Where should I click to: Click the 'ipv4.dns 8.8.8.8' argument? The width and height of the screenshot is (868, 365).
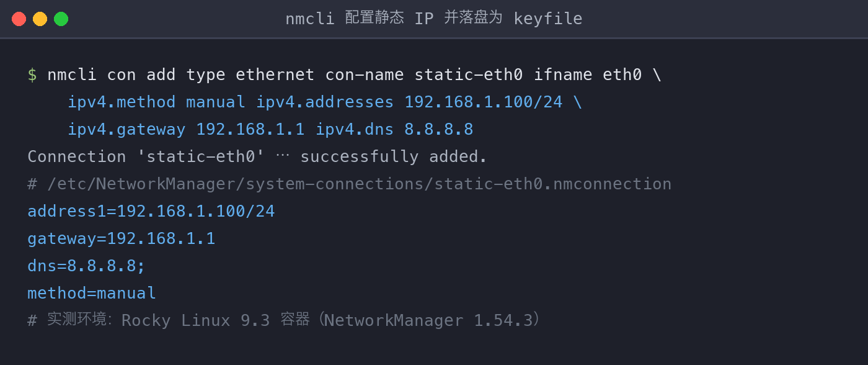[x=394, y=130]
